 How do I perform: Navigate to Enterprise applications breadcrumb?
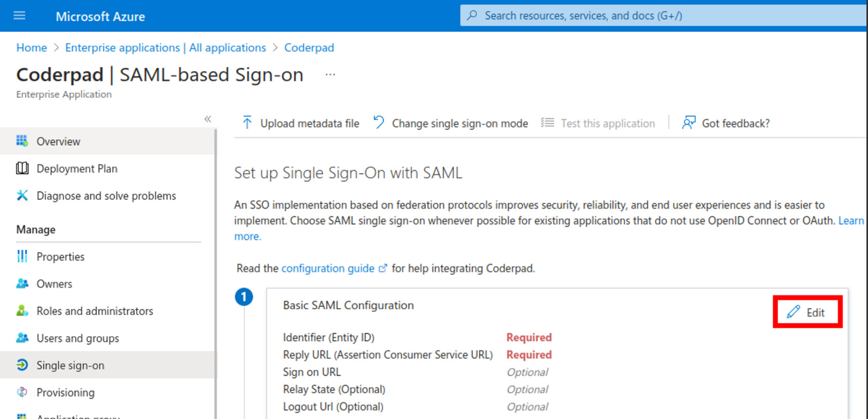pyautogui.click(x=165, y=48)
